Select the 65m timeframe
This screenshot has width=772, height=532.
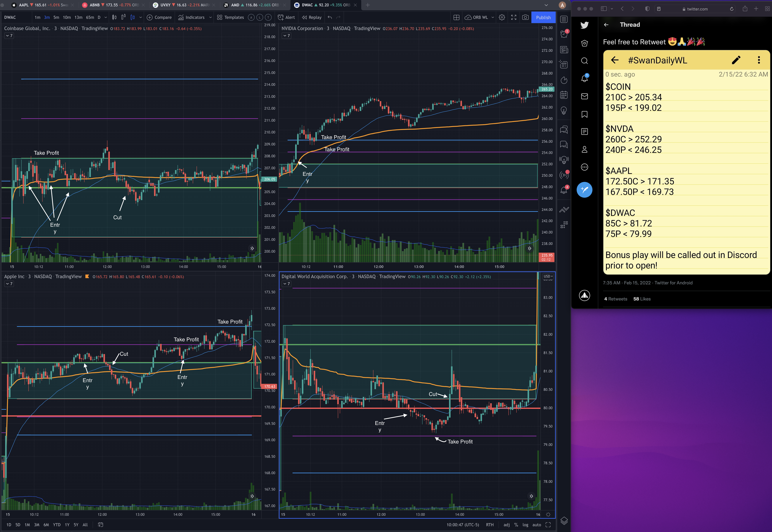point(90,17)
